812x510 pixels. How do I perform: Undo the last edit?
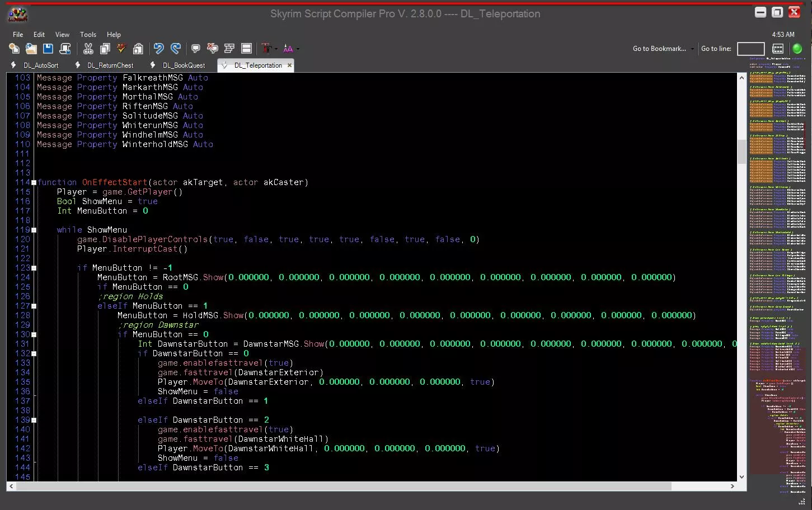(159, 49)
